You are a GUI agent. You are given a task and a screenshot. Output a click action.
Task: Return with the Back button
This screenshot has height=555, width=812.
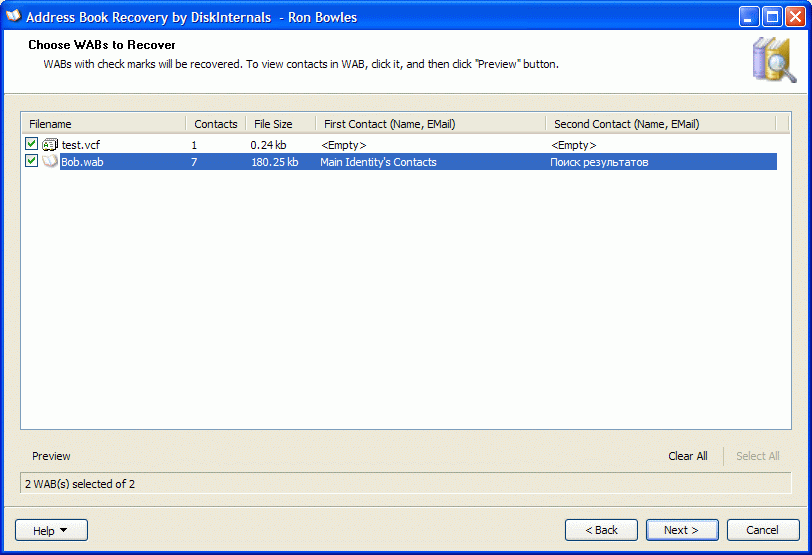pyautogui.click(x=601, y=530)
